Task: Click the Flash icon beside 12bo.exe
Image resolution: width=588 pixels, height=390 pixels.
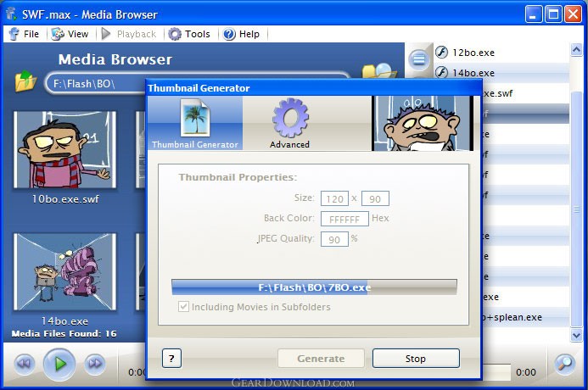Action: 442,52
